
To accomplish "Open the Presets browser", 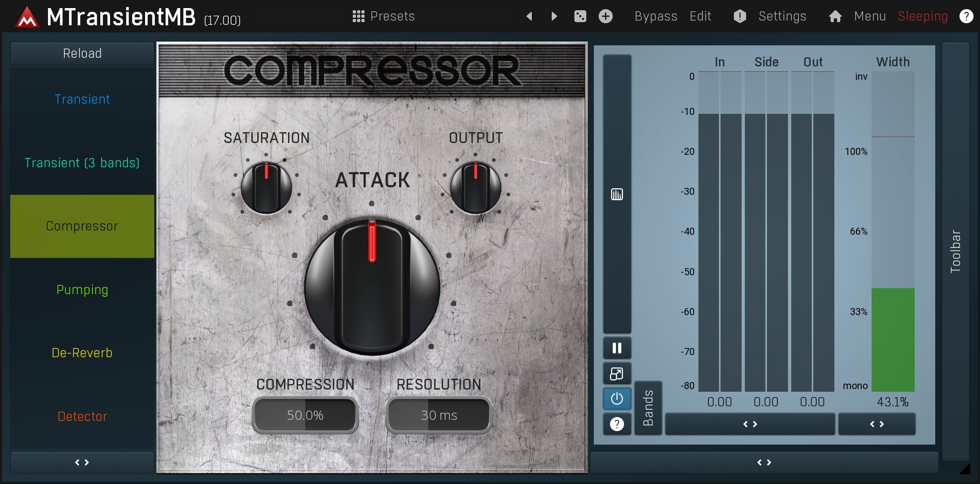I will [383, 16].
